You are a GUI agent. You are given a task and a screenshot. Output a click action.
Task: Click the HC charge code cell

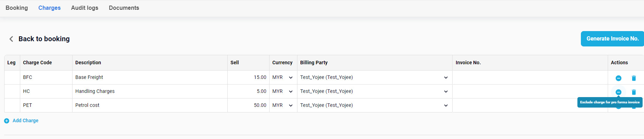[46, 92]
